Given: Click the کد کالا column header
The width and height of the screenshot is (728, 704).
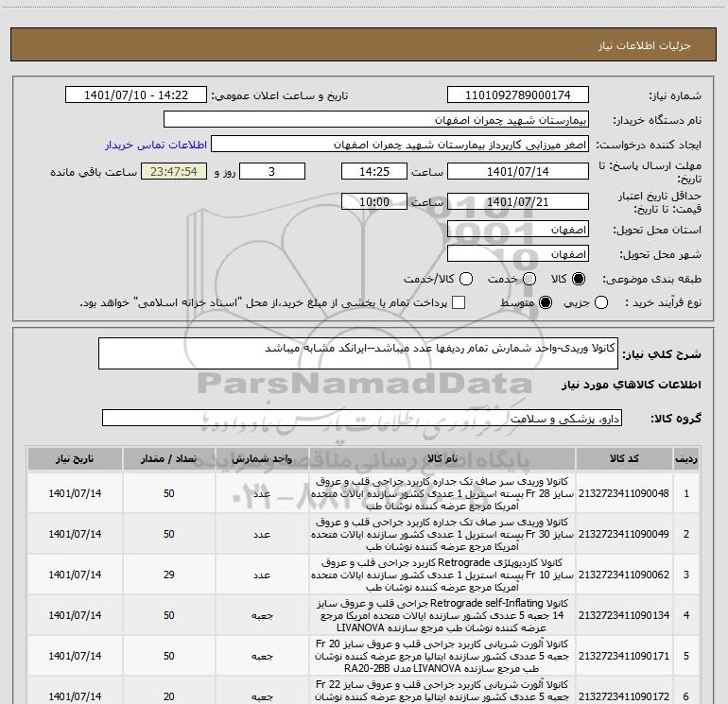Looking at the screenshot, I should click(624, 459).
